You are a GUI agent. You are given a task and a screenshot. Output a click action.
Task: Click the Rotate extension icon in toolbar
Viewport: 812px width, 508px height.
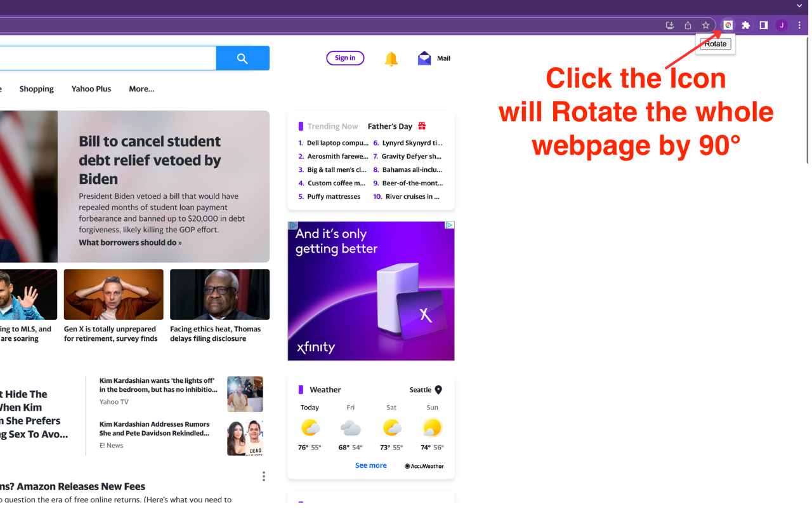[x=728, y=25]
